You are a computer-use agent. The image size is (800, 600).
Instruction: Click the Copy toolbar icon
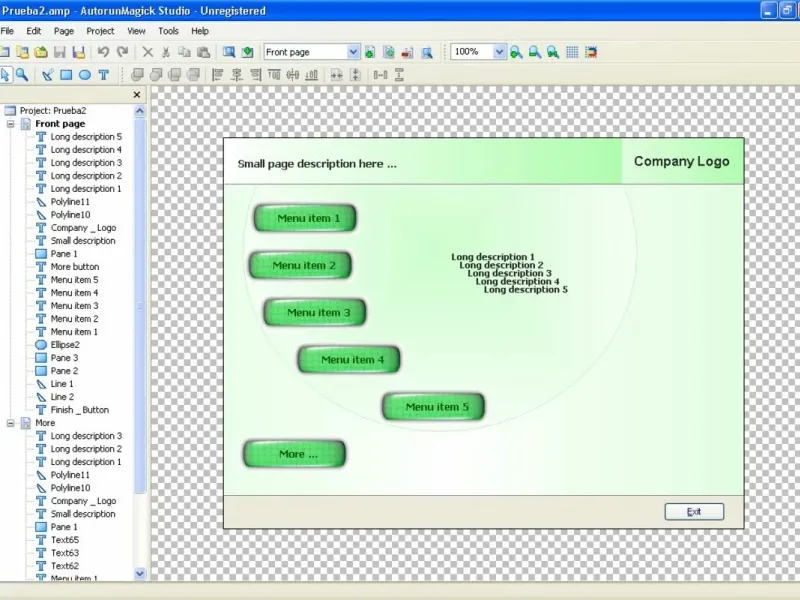pos(184,52)
